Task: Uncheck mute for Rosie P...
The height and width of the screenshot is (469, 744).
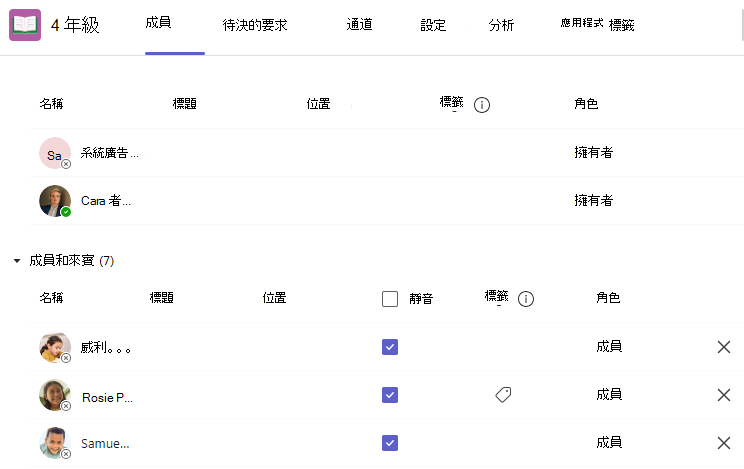Action: point(390,395)
